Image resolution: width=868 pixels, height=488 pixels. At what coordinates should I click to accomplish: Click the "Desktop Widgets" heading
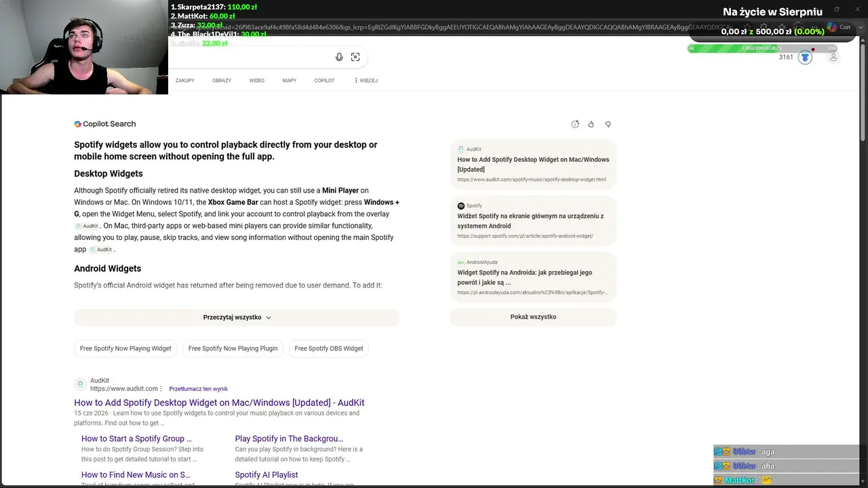click(108, 174)
